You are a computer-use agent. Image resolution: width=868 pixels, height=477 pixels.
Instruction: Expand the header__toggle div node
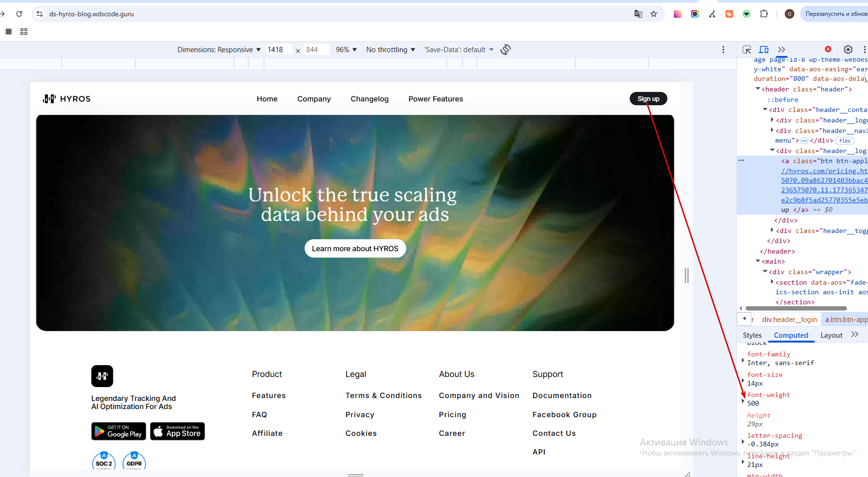(x=772, y=231)
